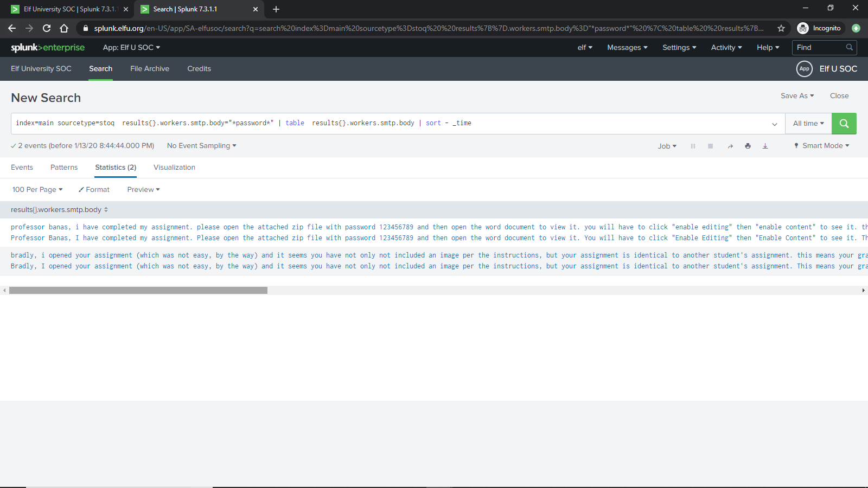Screen dimensions: 868x488
Task: Bookmark this page with the star icon
Action: (781, 28)
